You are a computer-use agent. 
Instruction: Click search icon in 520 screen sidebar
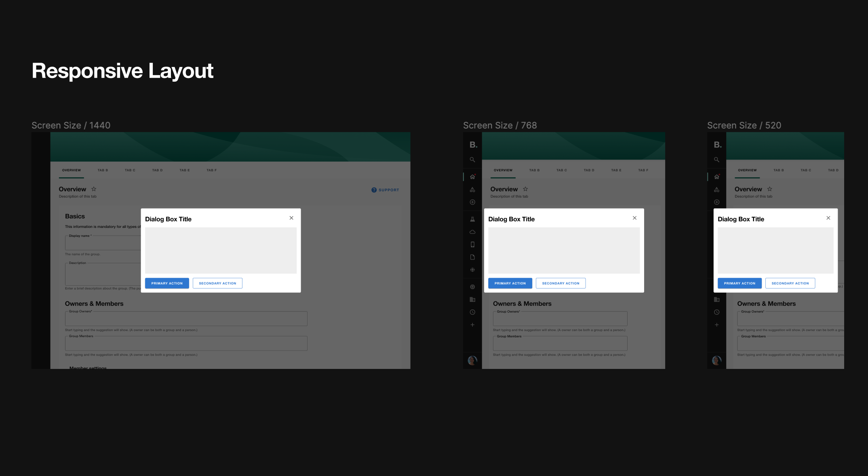click(x=716, y=160)
